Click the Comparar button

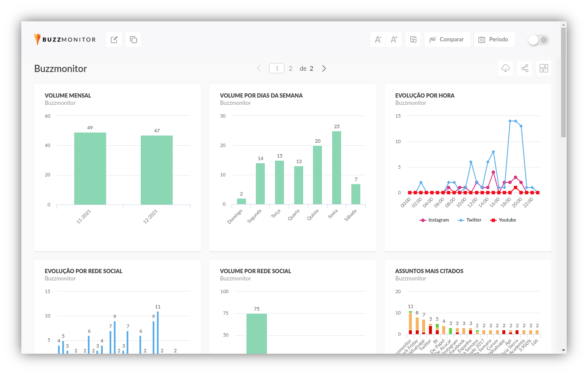tap(447, 40)
